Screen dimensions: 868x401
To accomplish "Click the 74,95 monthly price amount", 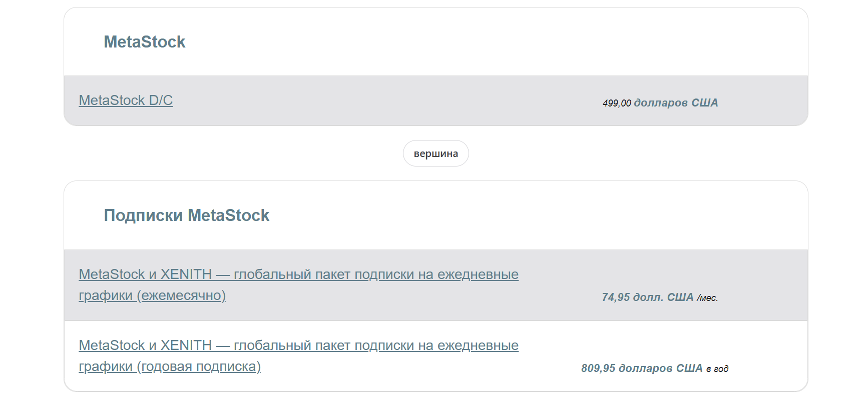I will point(616,297).
